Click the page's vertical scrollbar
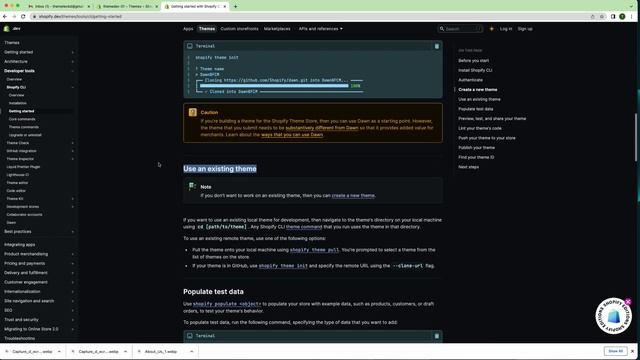The height and width of the screenshot is (360, 640). click(636, 138)
